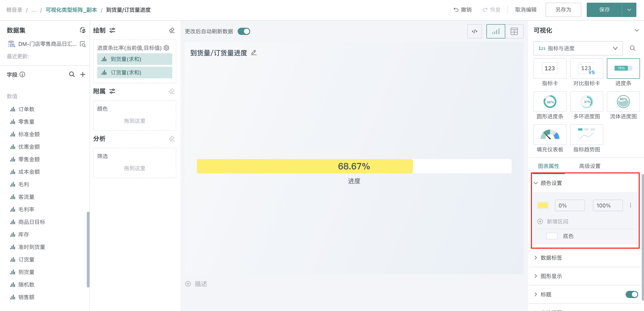Switch to the 高级设置 tab

click(x=589, y=166)
